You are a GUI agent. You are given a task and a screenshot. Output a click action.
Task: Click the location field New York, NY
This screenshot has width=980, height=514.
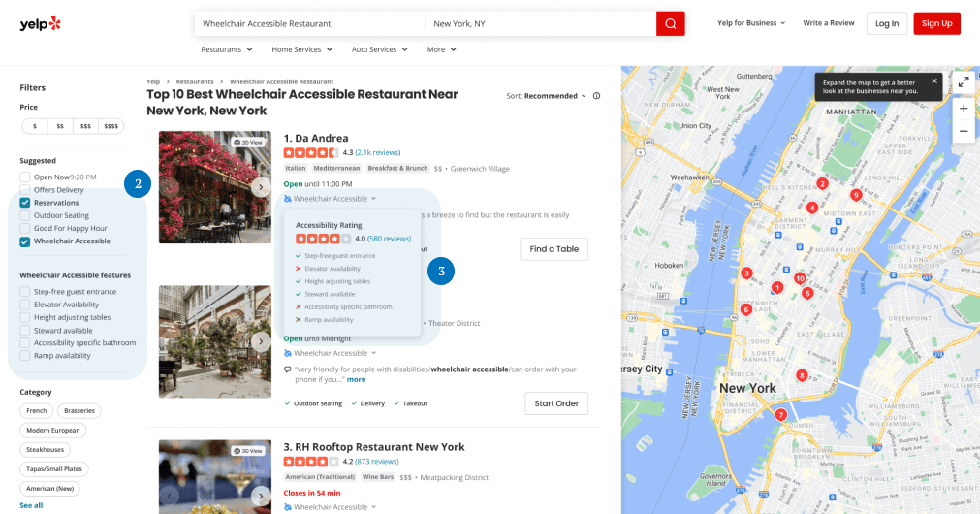click(x=541, y=24)
